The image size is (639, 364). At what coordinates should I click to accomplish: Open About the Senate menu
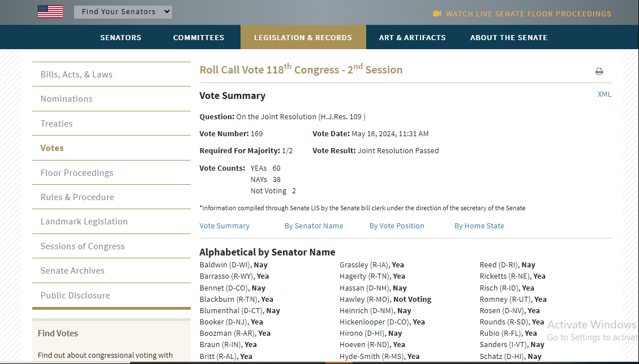pyautogui.click(x=509, y=37)
